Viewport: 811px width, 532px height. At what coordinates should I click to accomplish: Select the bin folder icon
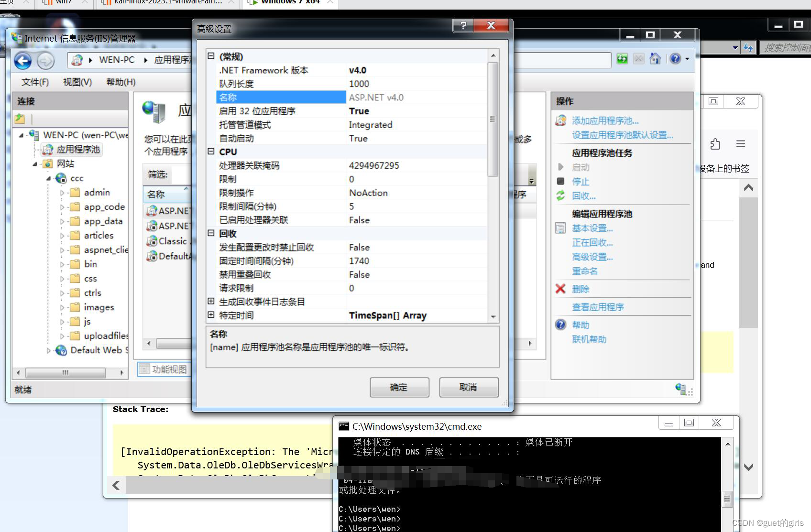[x=75, y=264]
